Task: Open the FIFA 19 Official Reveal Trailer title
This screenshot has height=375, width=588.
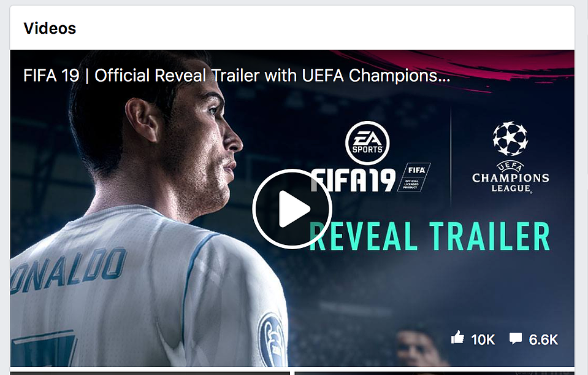Action: tap(237, 75)
